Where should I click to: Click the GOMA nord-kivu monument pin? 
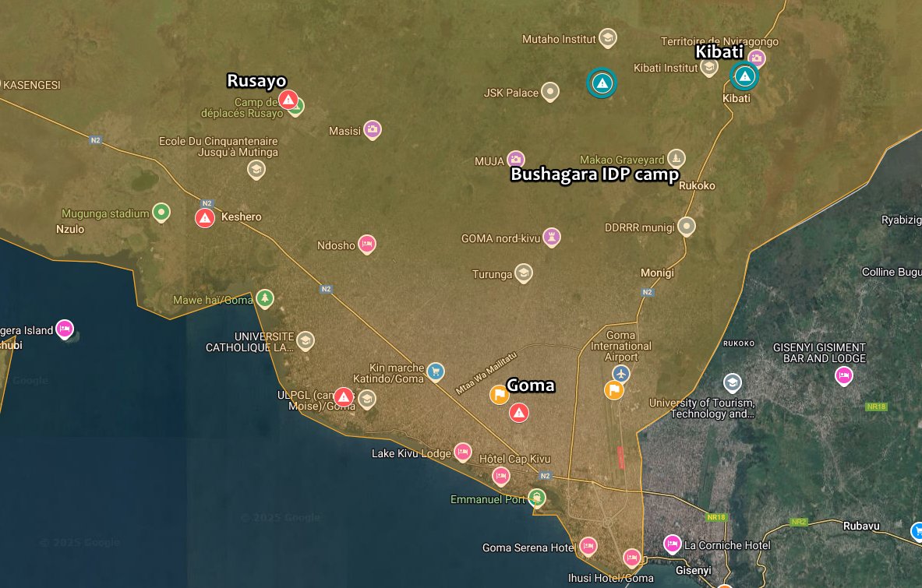pyautogui.click(x=552, y=237)
